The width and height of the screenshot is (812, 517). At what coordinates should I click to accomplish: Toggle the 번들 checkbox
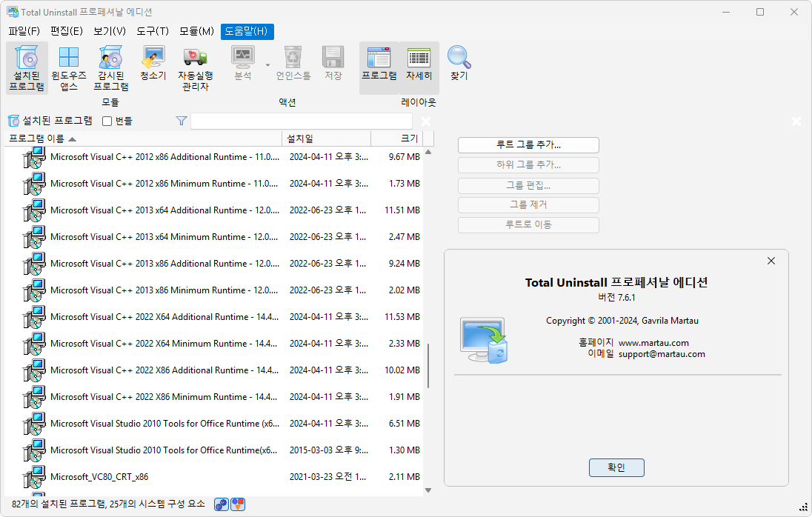click(107, 121)
